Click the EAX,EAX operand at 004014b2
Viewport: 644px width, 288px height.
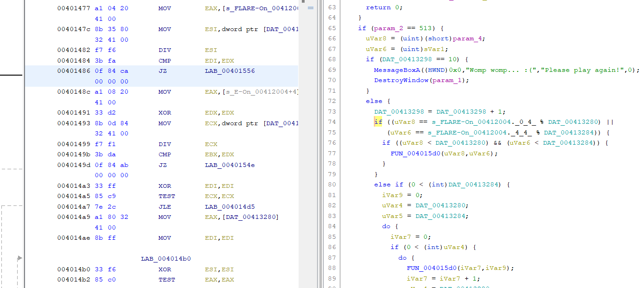click(x=219, y=280)
